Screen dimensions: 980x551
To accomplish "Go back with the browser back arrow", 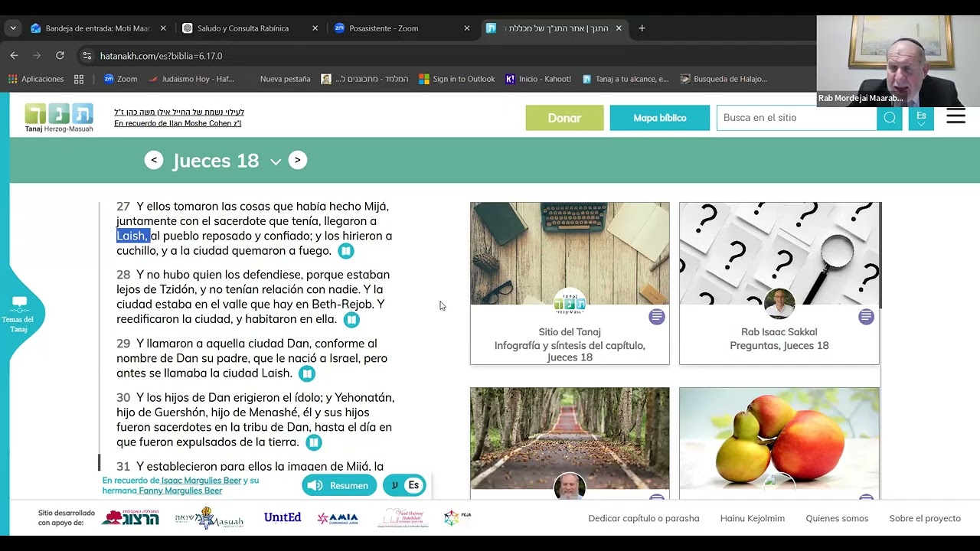I will [x=14, y=56].
